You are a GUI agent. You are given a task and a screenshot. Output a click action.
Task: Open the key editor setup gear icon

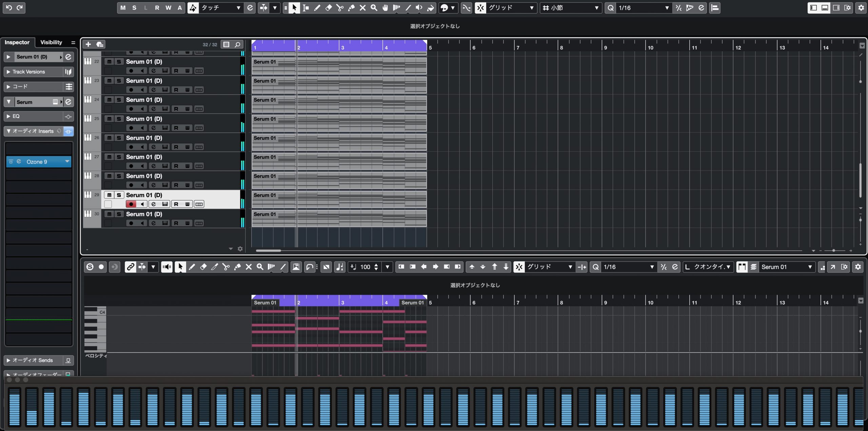tap(858, 267)
